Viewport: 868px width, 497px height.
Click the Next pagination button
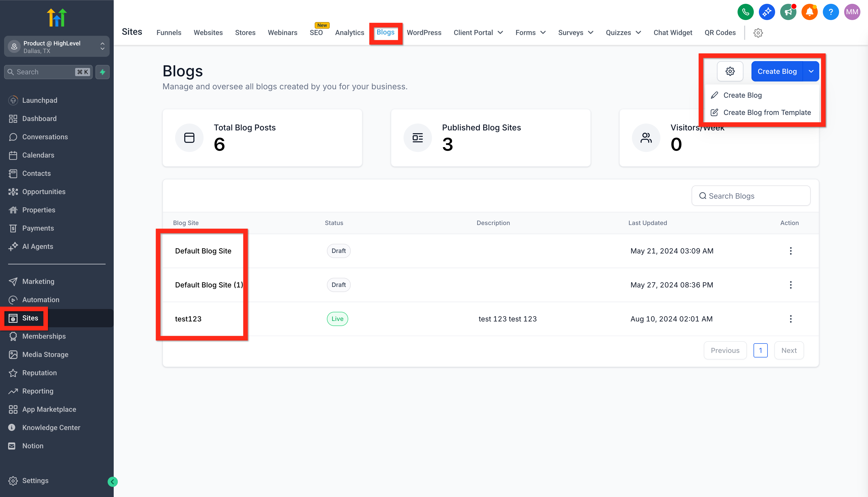pyautogui.click(x=789, y=351)
